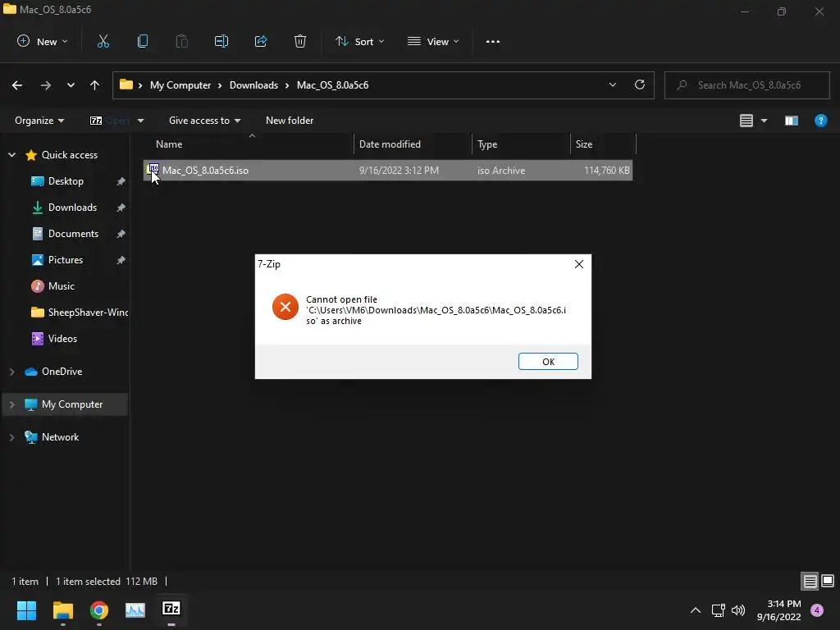Open the Sort dropdown menu

tap(359, 41)
